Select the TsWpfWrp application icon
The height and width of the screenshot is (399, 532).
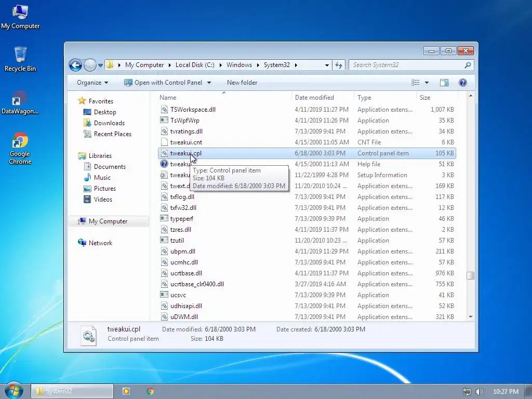(x=164, y=120)
